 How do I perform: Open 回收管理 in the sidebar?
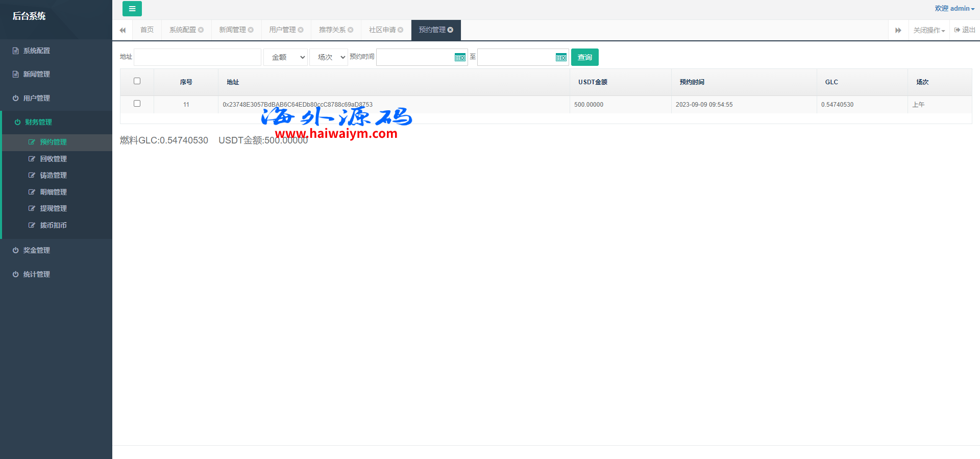click(x=53, y=159)
